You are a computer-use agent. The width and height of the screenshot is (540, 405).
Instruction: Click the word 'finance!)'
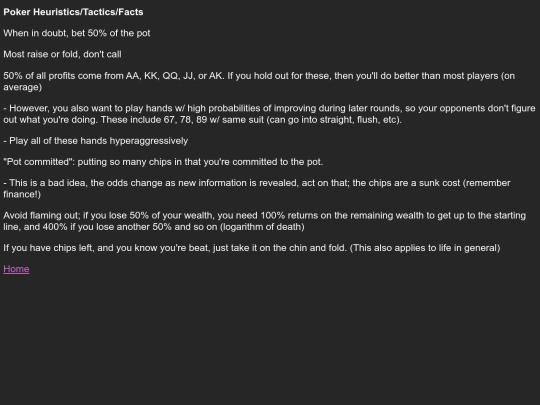(x=22, y=194)
